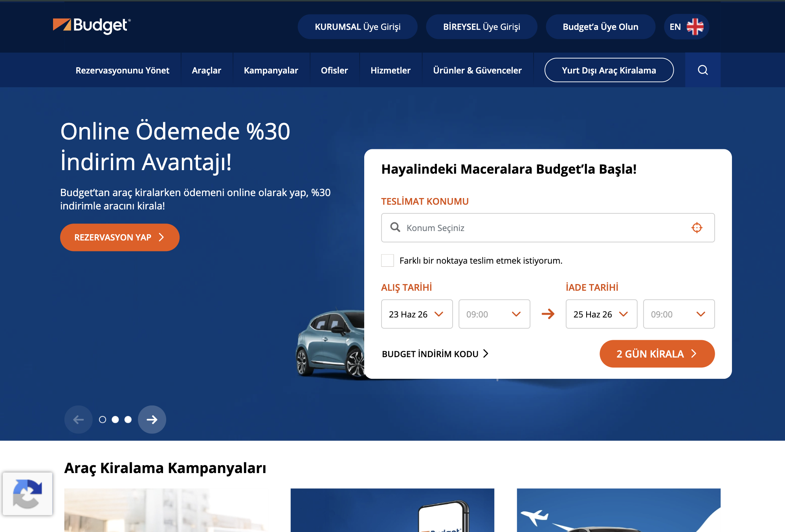This screenshot has height=532, width=785.
Task: Open the site search magnifier icon
Action: tap(702, 70)
